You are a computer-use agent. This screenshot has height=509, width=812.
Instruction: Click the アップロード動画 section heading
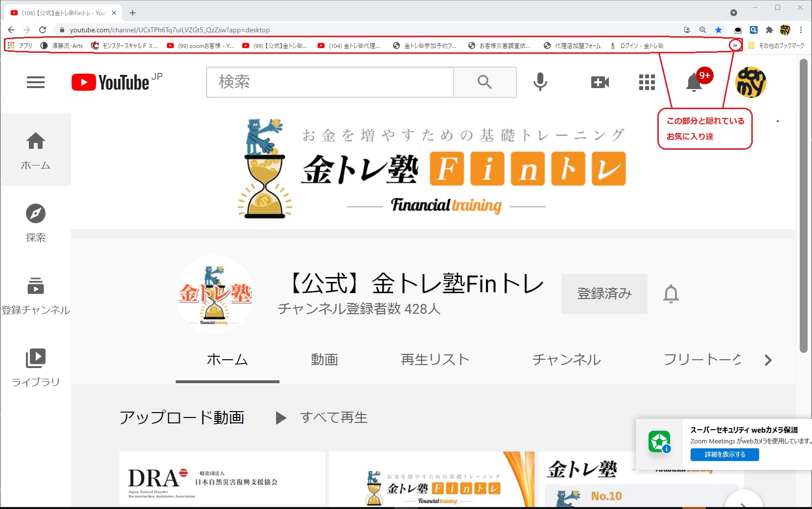(182, 417)
